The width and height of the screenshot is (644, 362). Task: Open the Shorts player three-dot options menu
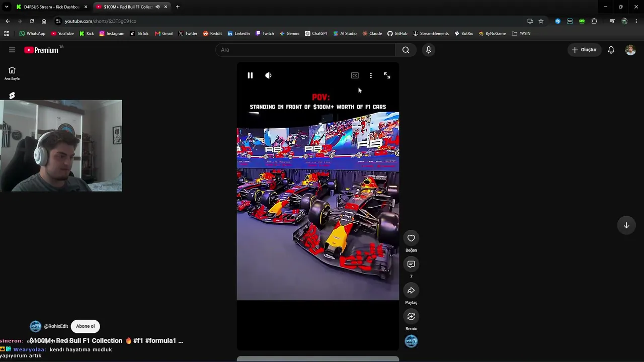pyautogui.click(x=371, y=75)
